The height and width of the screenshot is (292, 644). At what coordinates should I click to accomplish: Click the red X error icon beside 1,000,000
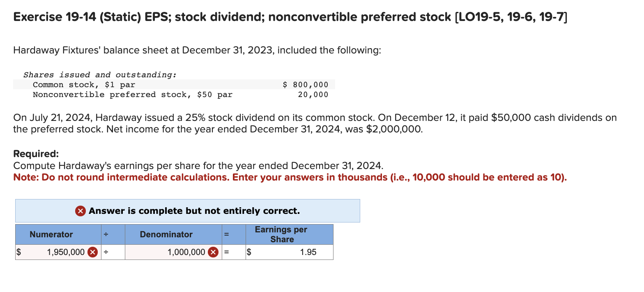pos(212,252)
